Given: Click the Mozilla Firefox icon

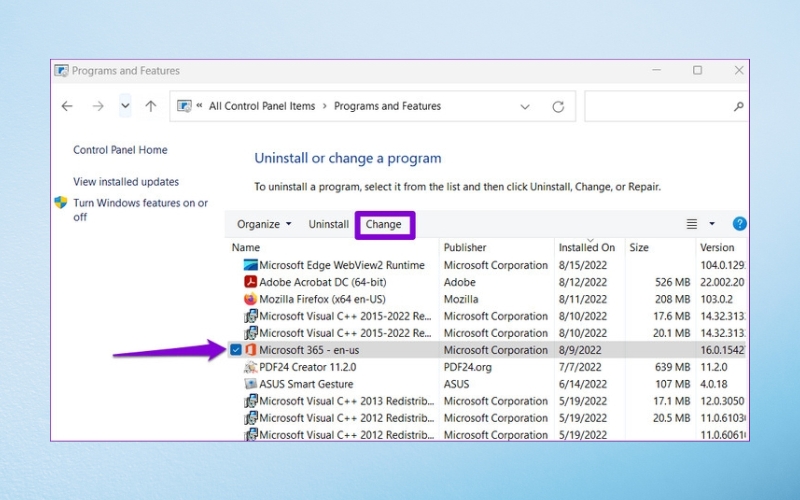Looking at the screenshot, I should point(251,299).
